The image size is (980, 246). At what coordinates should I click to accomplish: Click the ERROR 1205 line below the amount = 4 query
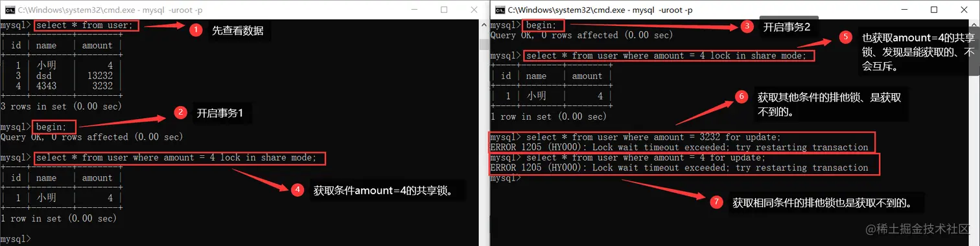(x=679, y=168)
